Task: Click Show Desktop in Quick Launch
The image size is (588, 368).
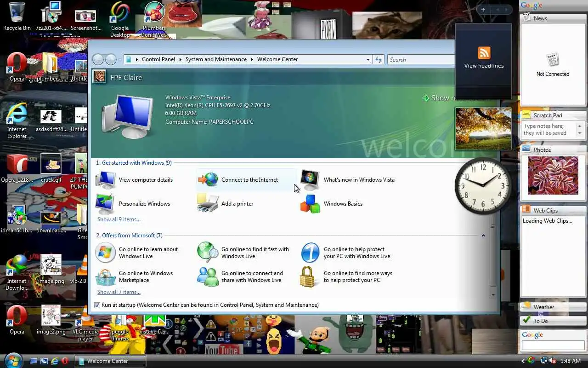Action: (34, 362)
